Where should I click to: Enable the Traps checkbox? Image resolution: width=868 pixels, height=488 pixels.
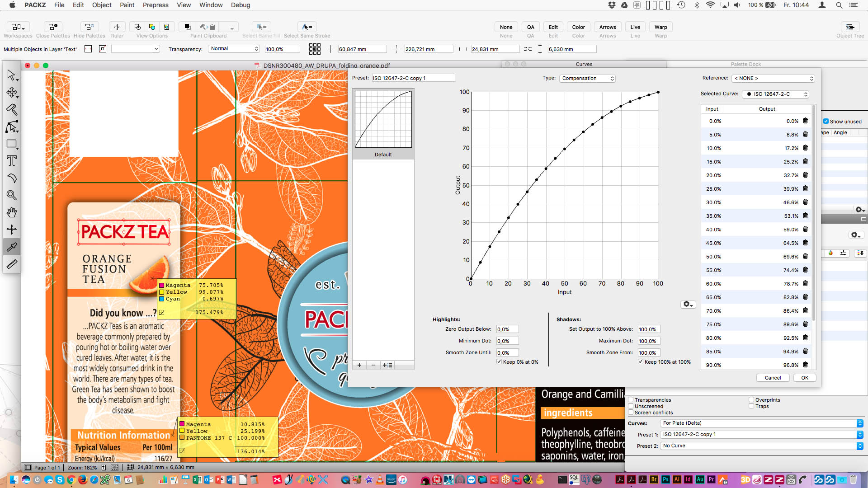[751, 406]
